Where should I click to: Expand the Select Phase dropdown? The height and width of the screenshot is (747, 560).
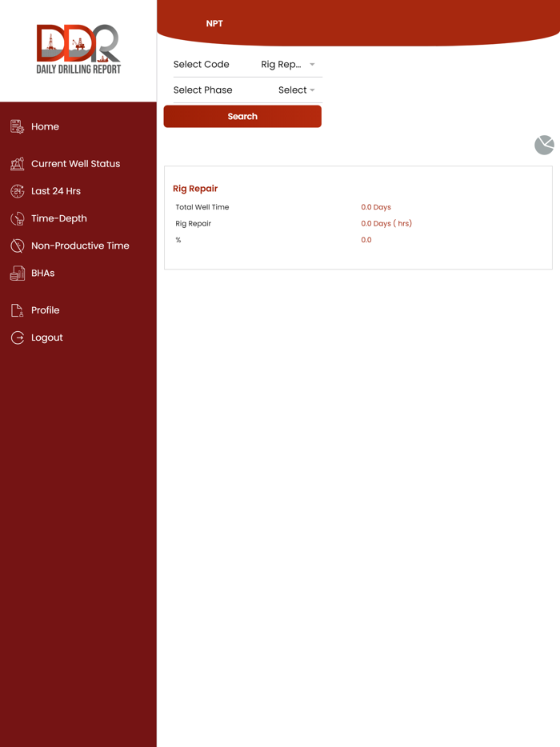tap(296, 90)
